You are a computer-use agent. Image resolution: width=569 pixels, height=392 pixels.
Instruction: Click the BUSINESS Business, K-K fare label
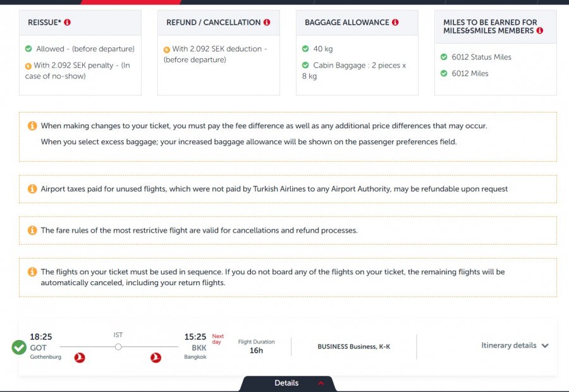pos(353,346)
